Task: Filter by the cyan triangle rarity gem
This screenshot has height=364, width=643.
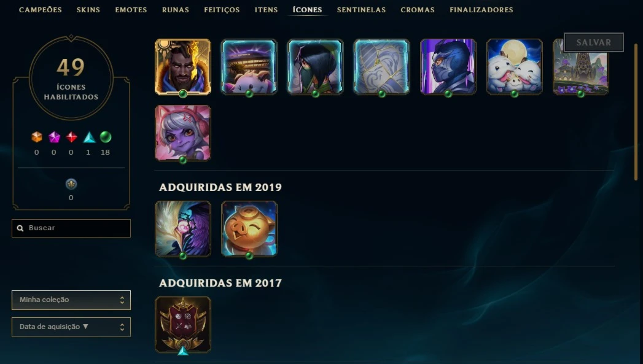Action: (89, 137)
